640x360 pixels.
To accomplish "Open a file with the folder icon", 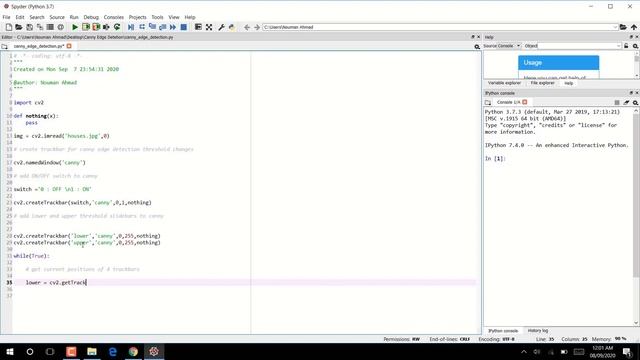I will click(x=19, y=27).
